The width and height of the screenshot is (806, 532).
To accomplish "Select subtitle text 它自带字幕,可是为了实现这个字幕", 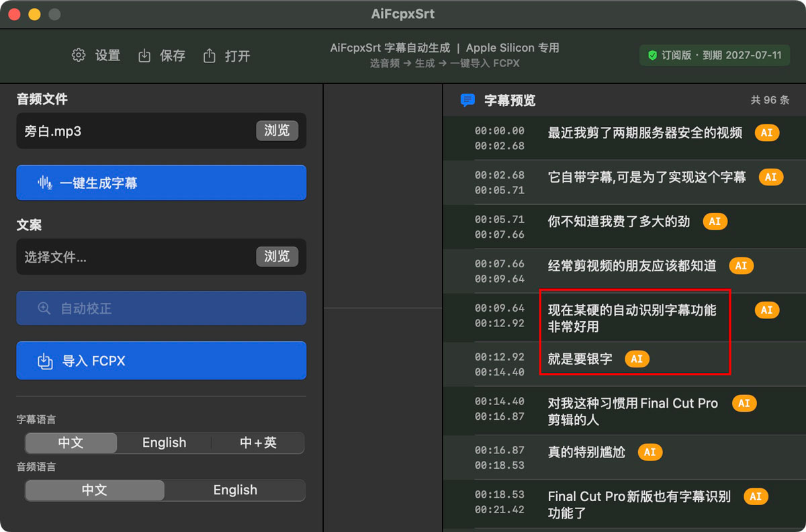I will [x=647, y=177].
